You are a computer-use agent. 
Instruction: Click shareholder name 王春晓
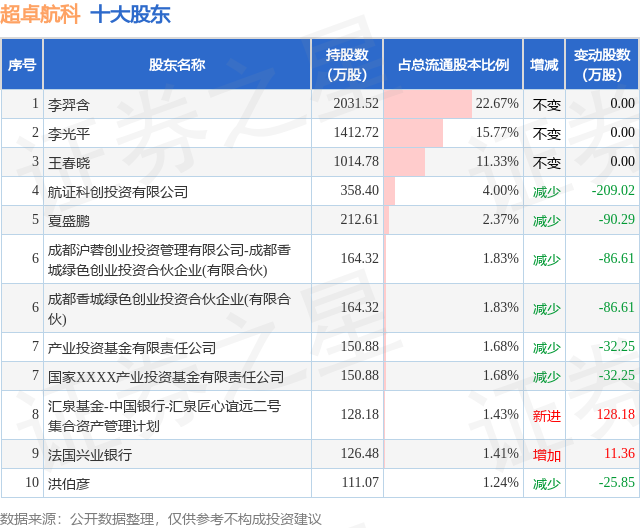tap(69, 162)
